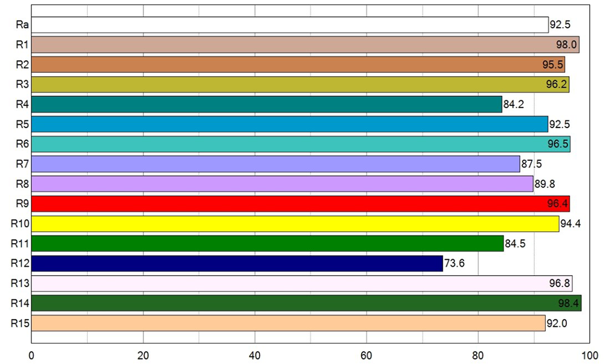Select the blue R5 bar
Viewport: 605px width, 364px height.
click(290, 124)
